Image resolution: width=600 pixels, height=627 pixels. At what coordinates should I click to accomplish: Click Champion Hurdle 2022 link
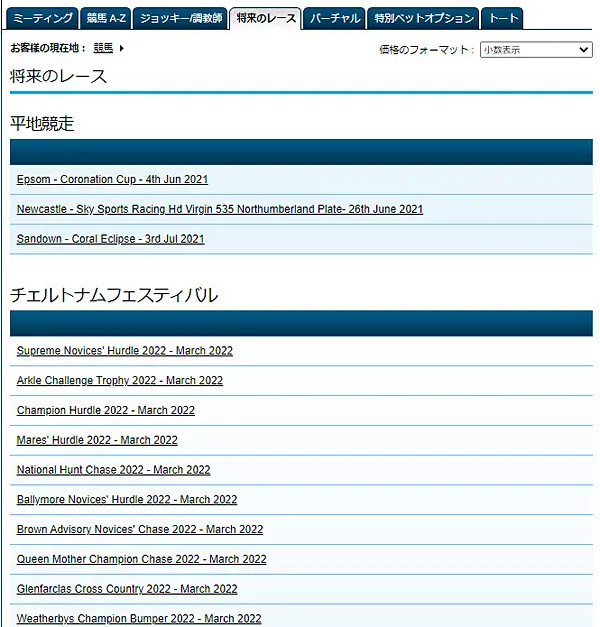coord(105,411)
